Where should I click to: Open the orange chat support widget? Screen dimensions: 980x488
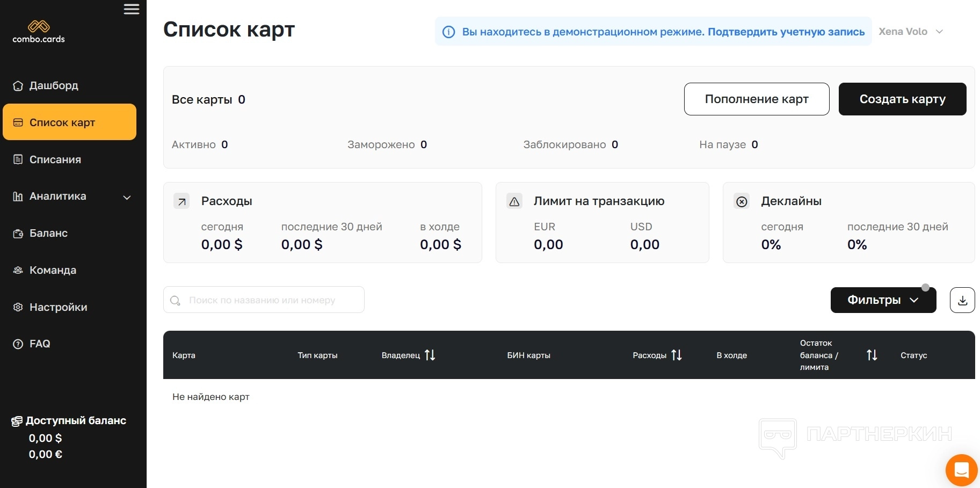[x=961, y=470]
